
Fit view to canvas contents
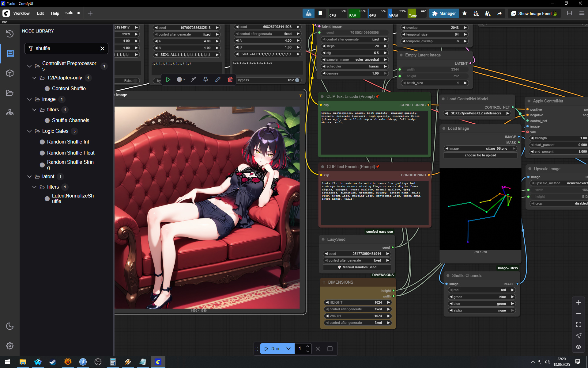coord(579,324)
